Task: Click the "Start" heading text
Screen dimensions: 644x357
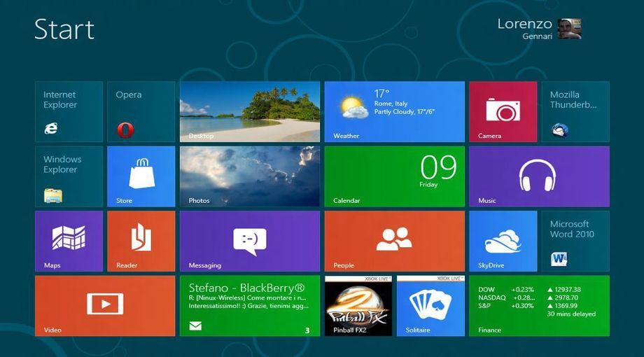Action: tap(64, 29)
